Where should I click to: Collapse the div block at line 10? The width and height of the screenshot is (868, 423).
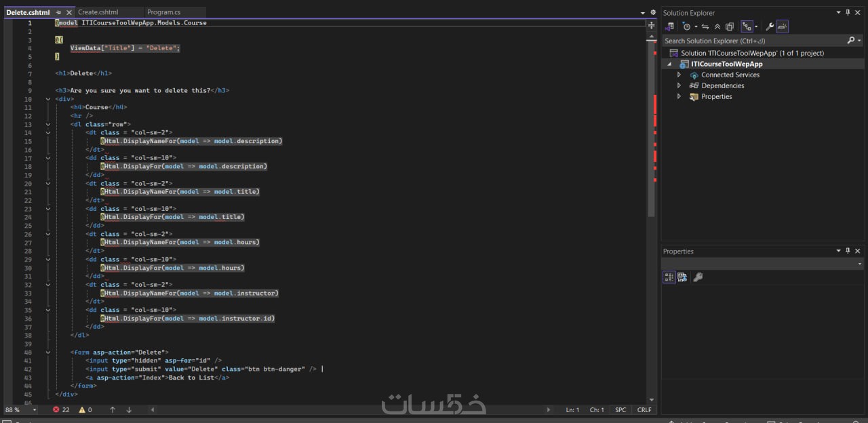48,99
